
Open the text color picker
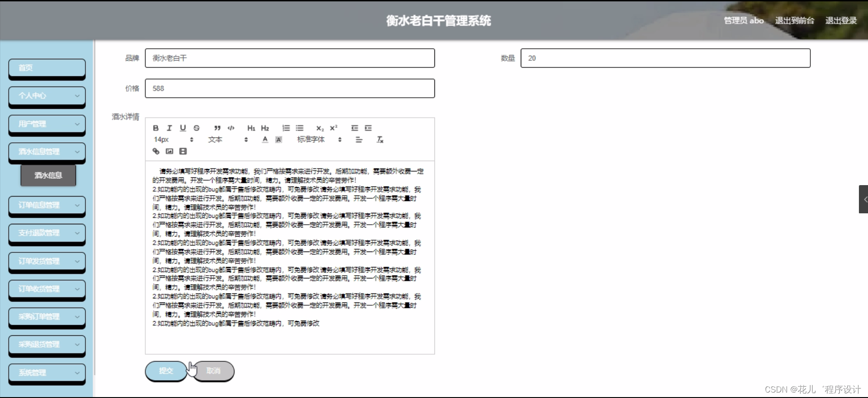point(265,140)
